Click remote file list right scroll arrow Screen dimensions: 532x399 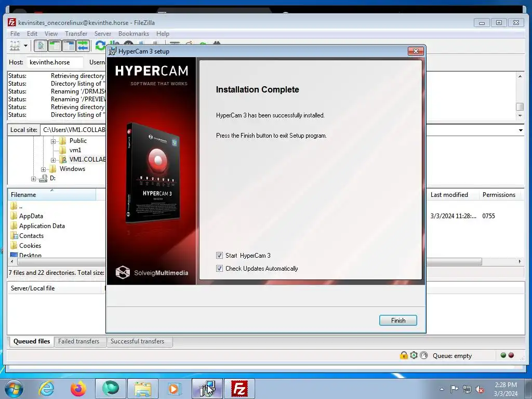[520, 262]
